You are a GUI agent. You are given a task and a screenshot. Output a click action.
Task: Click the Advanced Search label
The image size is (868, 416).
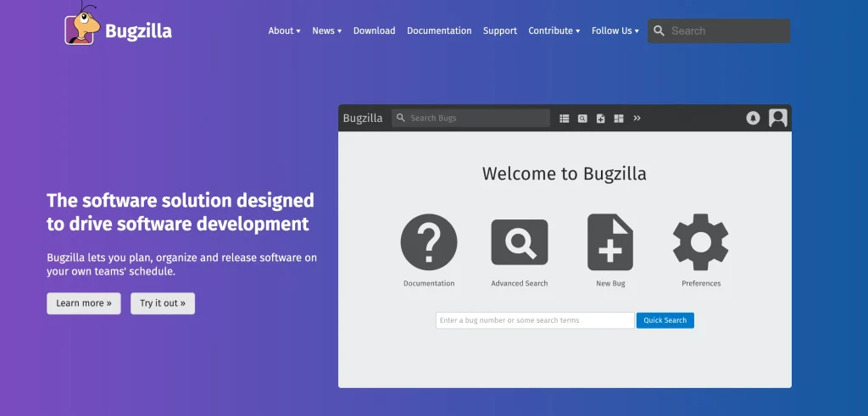click(520, 283)
